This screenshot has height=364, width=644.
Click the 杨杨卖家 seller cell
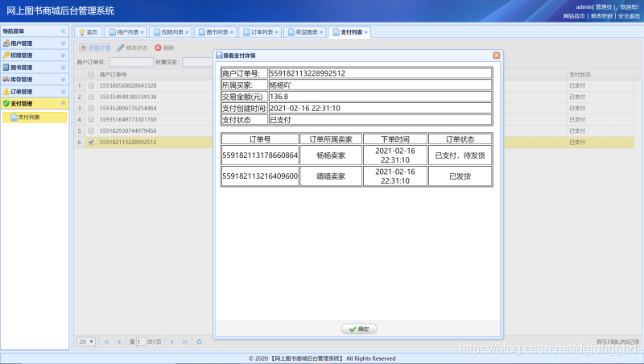331,155
